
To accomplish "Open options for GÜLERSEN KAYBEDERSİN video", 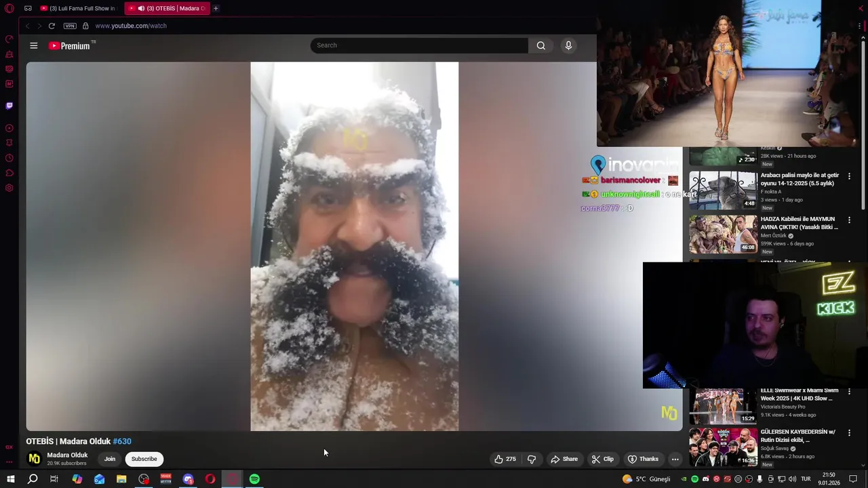I will 849,433.
